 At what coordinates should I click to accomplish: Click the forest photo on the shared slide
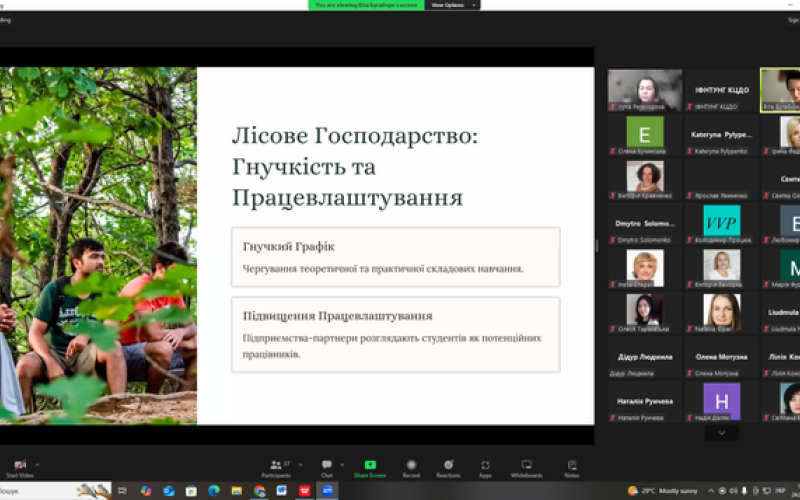[98, 245]
